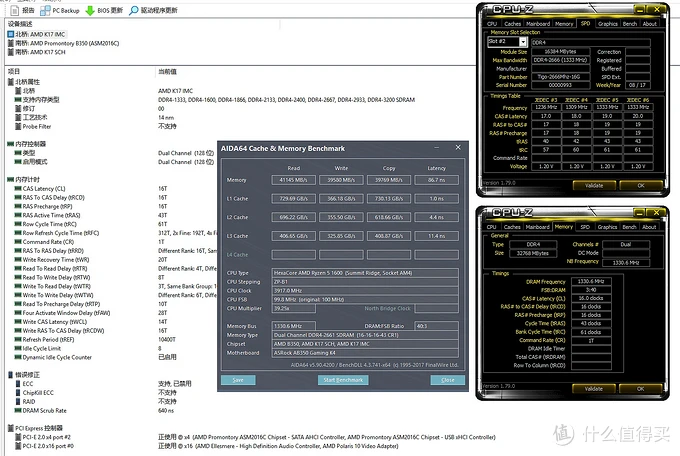Image resolution: width=680 pixels, height=456 pixels.
Task: Click the driver update magnifier icon
Action: (x=134, y=10)
